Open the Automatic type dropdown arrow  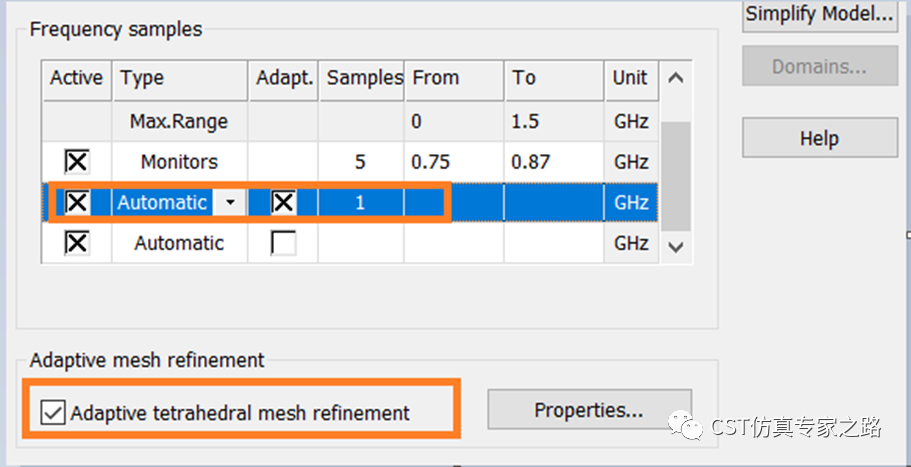point(230,202)
